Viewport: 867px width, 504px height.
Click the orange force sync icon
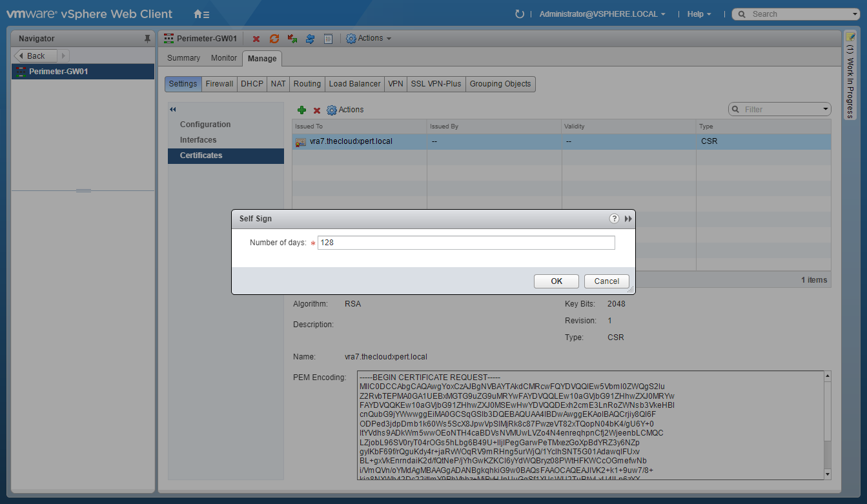[x=274, y=39]
